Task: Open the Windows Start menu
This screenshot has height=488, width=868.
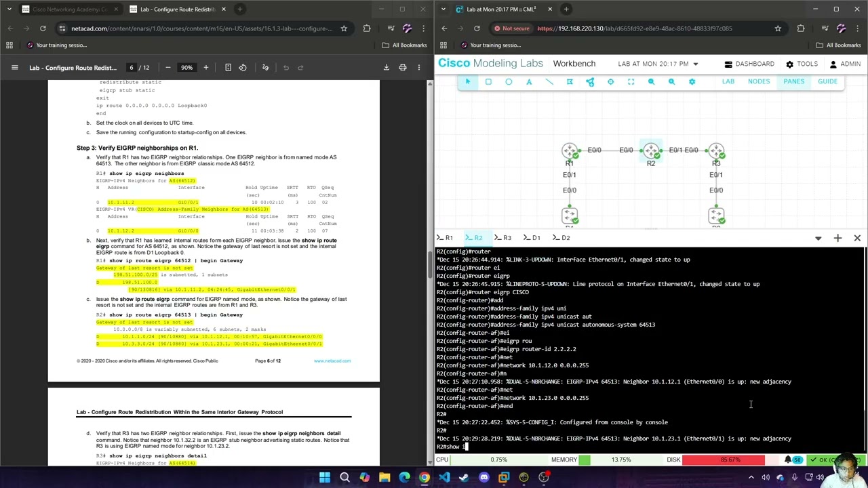Action: pyautogui.click(x=325, y=477)
